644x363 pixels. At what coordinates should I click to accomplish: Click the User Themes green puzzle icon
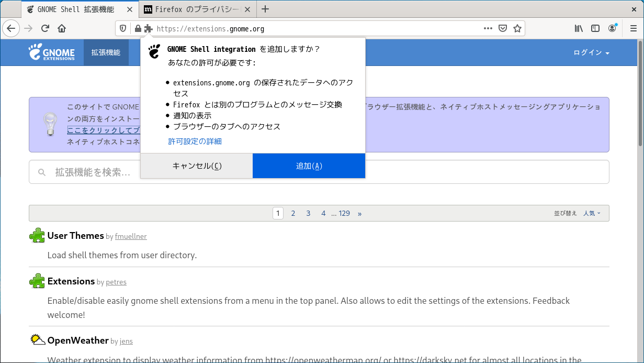click(x=37, y=236)
